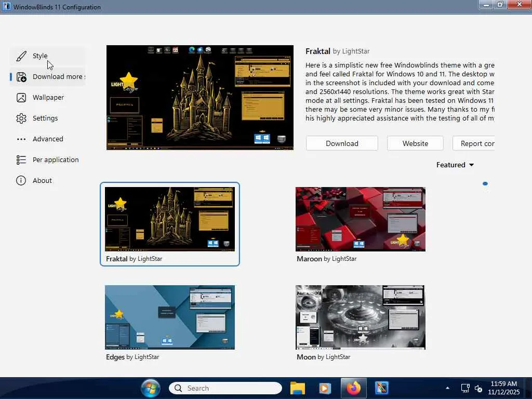Click the blue scrollbar thumb

[485, 183]
